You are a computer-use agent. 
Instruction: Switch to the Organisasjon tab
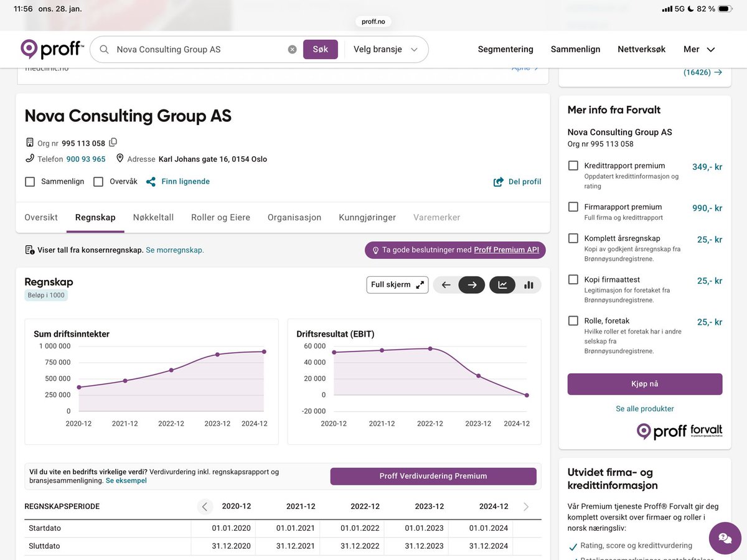pyautogui.click(x=294, y=217)
